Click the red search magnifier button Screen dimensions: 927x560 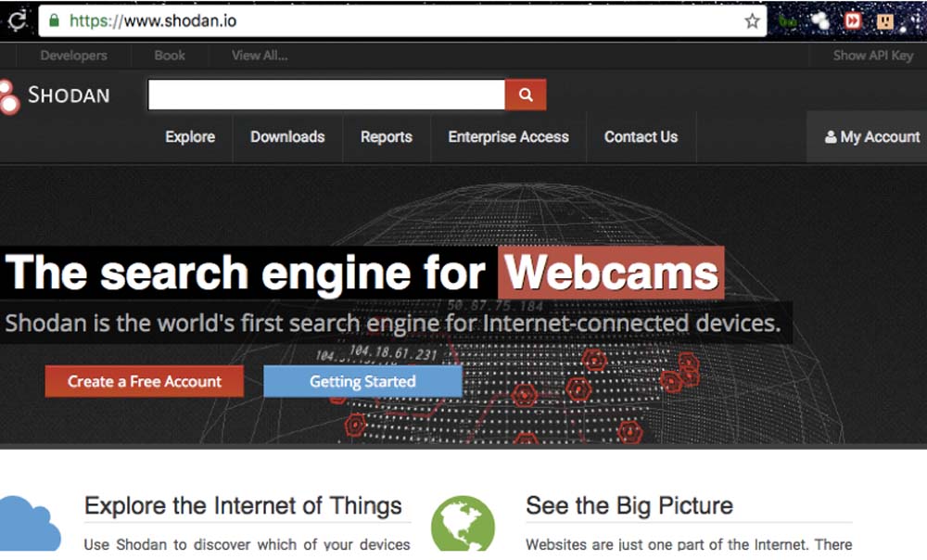[x=526, y=95]
